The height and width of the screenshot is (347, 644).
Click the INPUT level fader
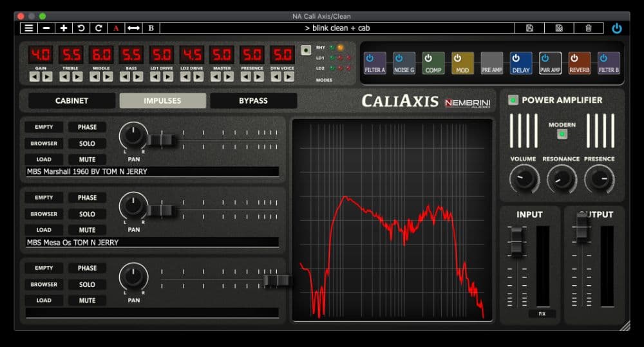pyautogui.click(x=516, y=240)
